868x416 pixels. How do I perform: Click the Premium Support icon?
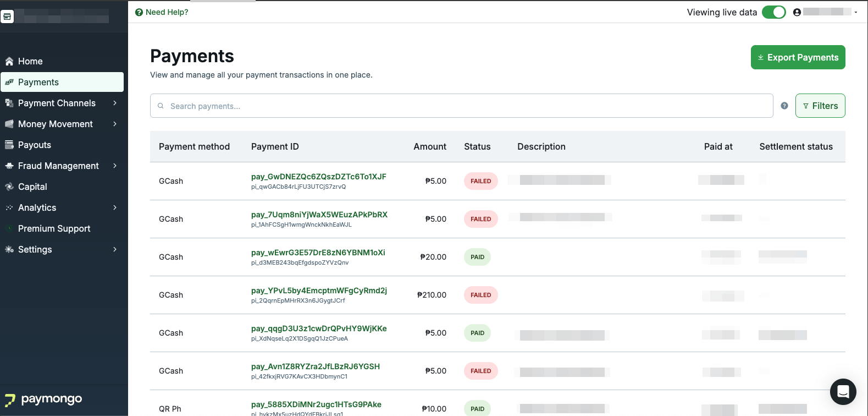(x=9, y=228)
